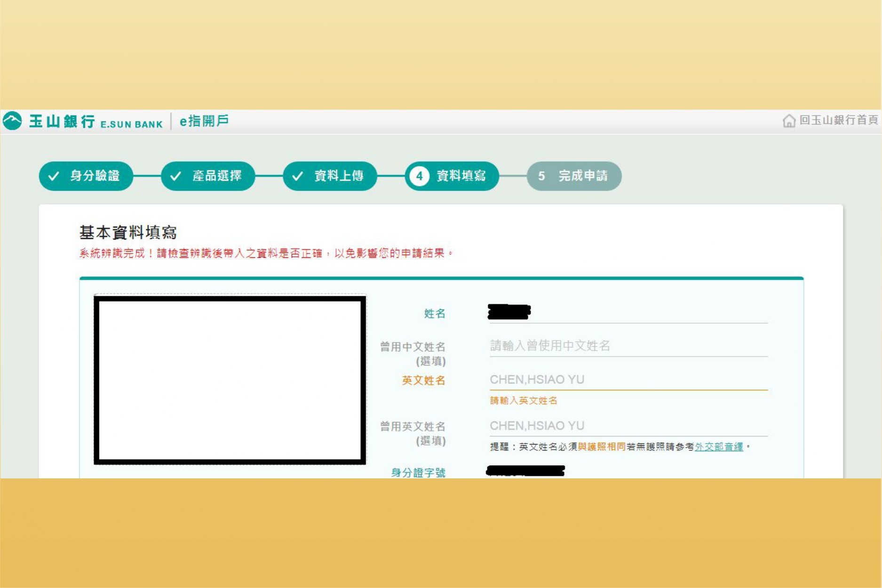Click the 身分證字號 label
Screen dimensions: 882x588
(418, 472)
